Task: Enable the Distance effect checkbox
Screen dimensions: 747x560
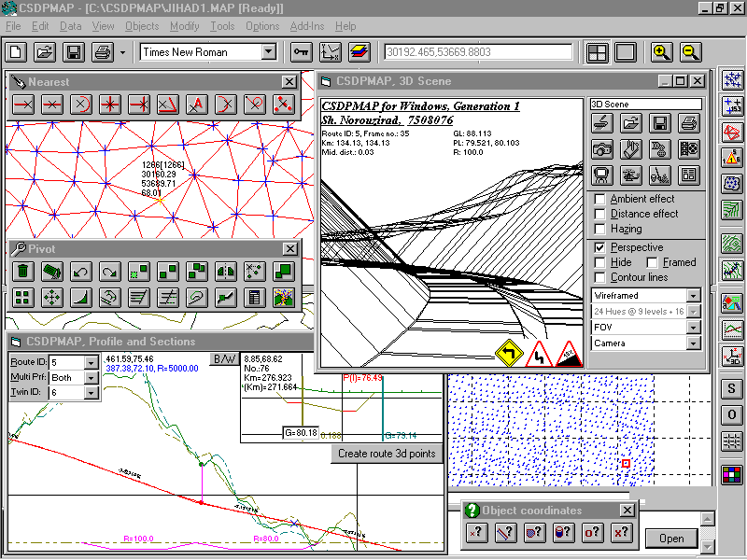Action: pos(600,214)
